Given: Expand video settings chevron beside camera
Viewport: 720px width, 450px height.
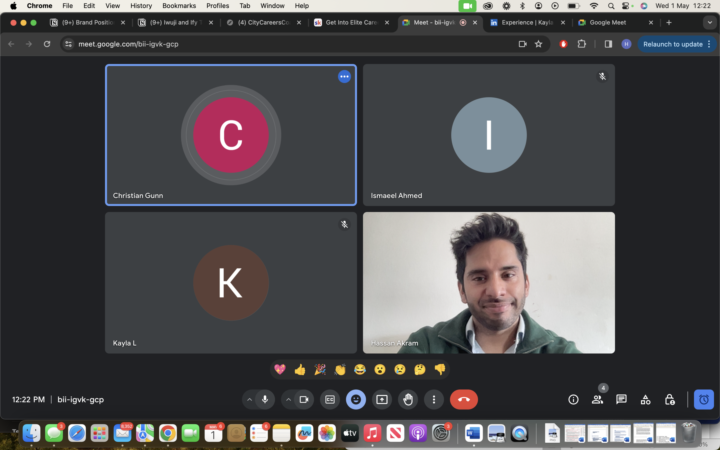Looking at the screenshot, I should tap(288, 399).
